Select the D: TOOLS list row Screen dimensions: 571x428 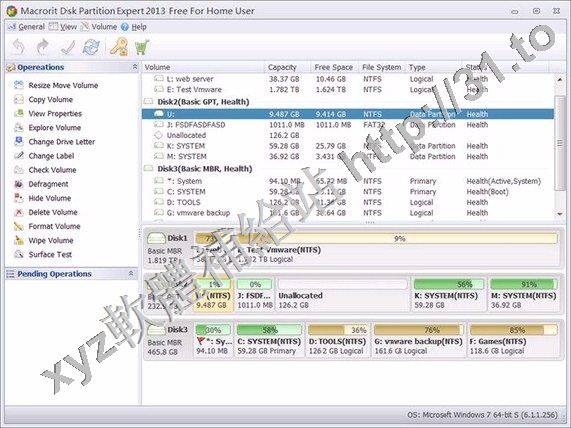point(348,202)
